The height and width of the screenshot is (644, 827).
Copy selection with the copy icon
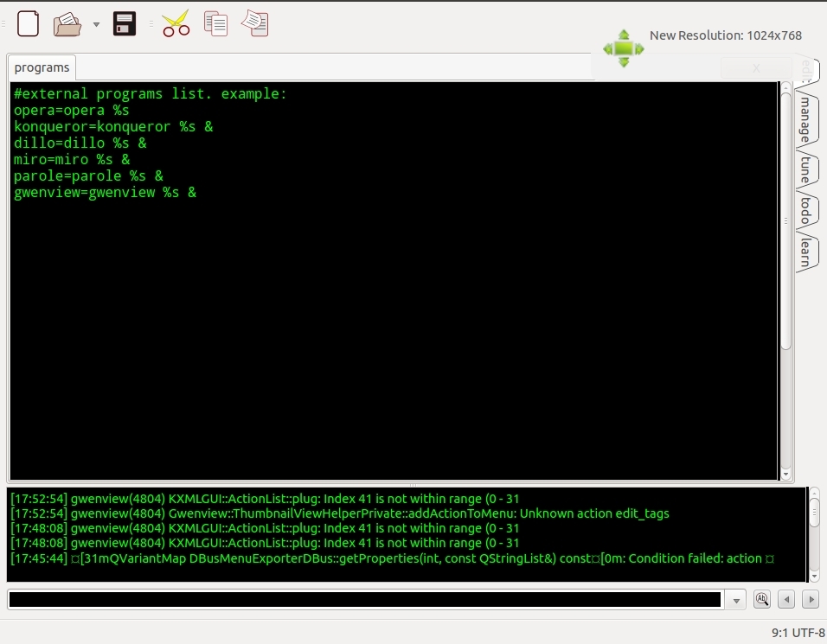(215, 24)
